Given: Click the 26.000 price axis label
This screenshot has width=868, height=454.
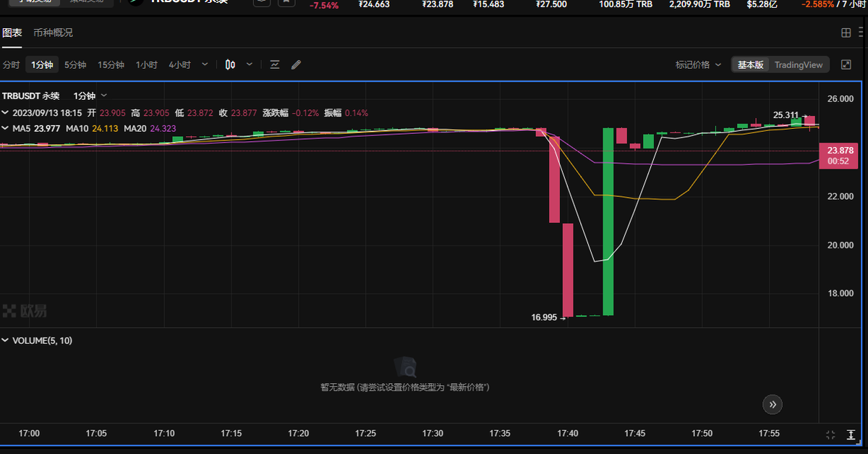Looking at the screenshot, I should click(841, 98).
